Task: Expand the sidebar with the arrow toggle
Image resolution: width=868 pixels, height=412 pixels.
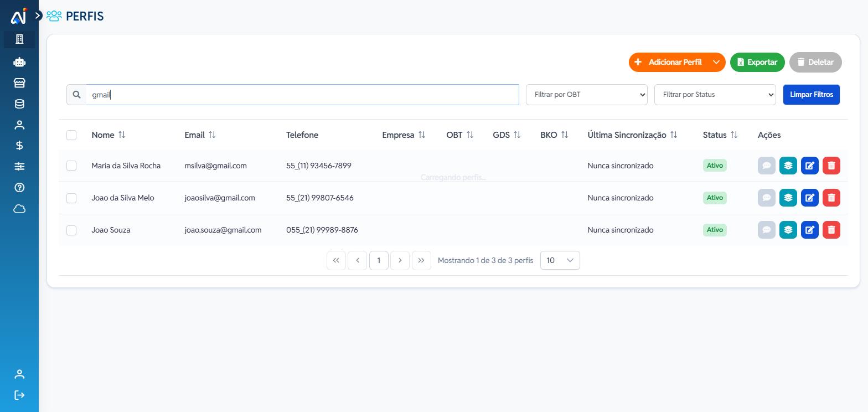Action: pyautogui.click(x=38, y=16)
